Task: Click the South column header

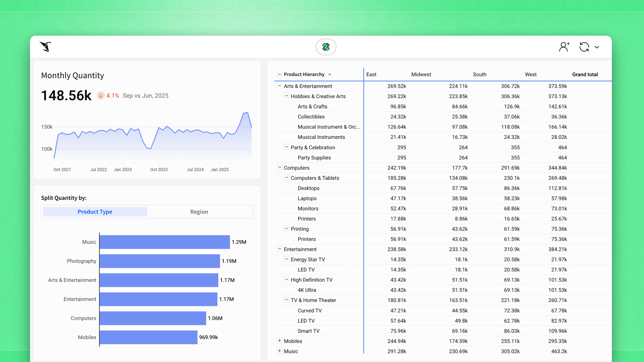Action: tap(479, 74)
